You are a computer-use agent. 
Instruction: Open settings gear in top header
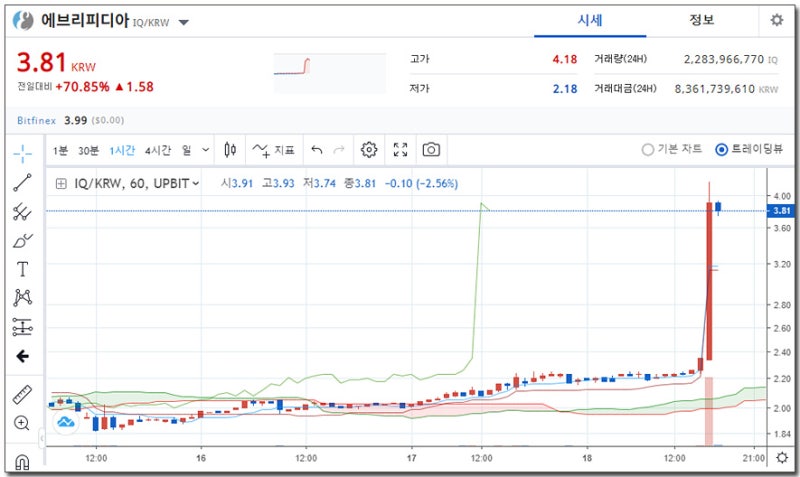click(777, 20)
